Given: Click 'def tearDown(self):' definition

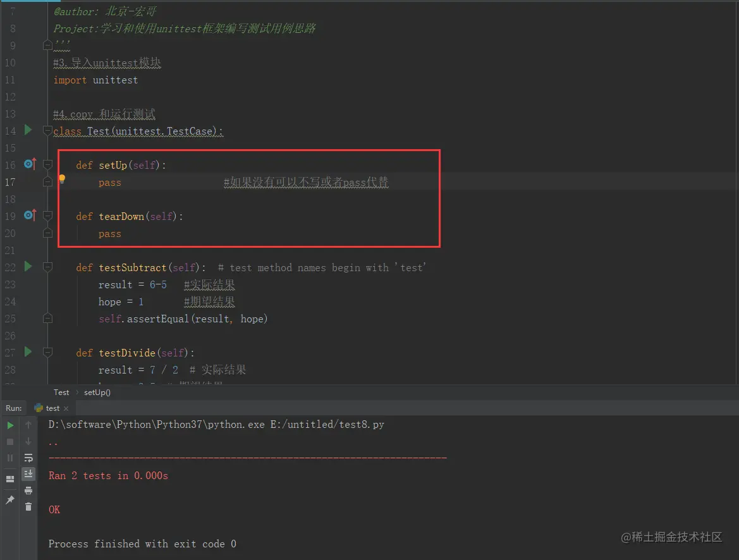Looking at the screenshot, I should 129,216.
